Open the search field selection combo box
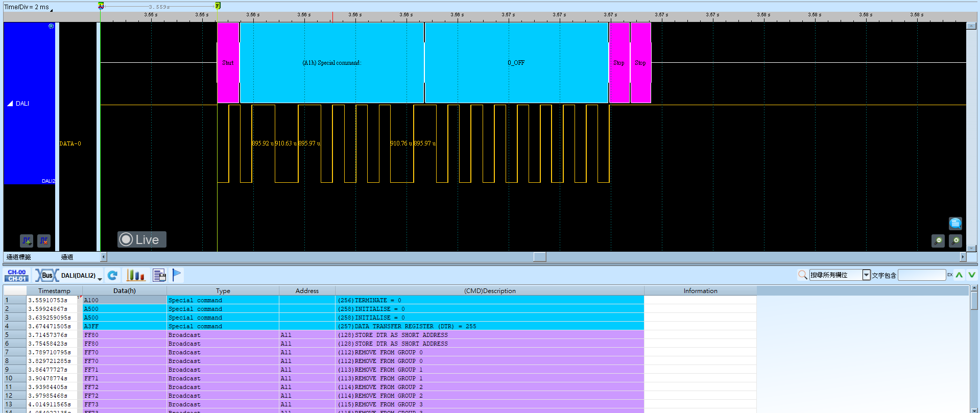Image resolution: width=980 pixels, height=413 pixels. pyautogui.click(x=840, y=275)
